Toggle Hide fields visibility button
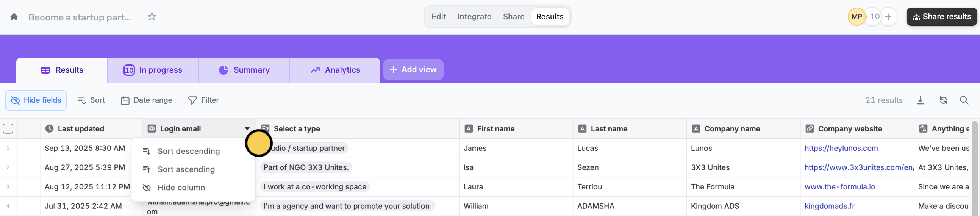The height and width of the screenshot is (216, 980). coord(36,100)
